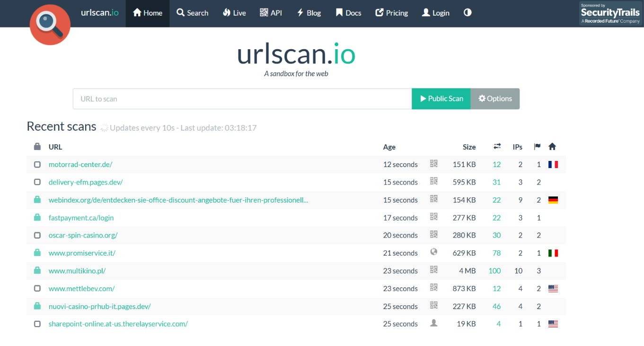Focus the 'URL to scan' input field
Screen dimensions: 644x346
(x=242, y=99)
